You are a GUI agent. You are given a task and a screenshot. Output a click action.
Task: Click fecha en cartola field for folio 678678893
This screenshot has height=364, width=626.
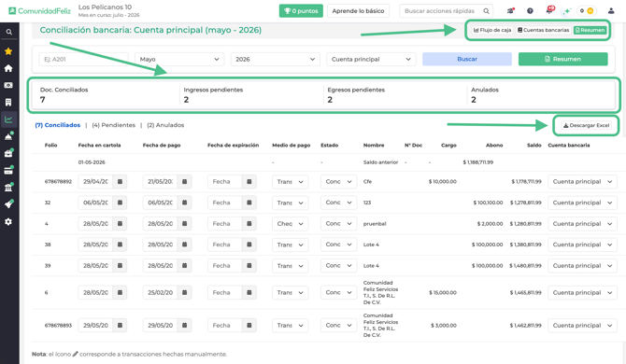click(95, 326)
